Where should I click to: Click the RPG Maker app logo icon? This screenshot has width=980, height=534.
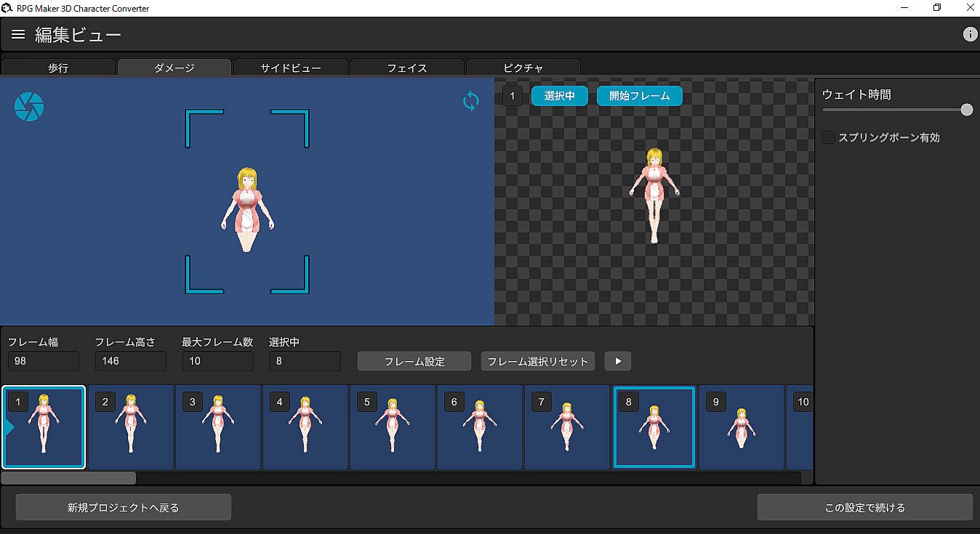7,8
